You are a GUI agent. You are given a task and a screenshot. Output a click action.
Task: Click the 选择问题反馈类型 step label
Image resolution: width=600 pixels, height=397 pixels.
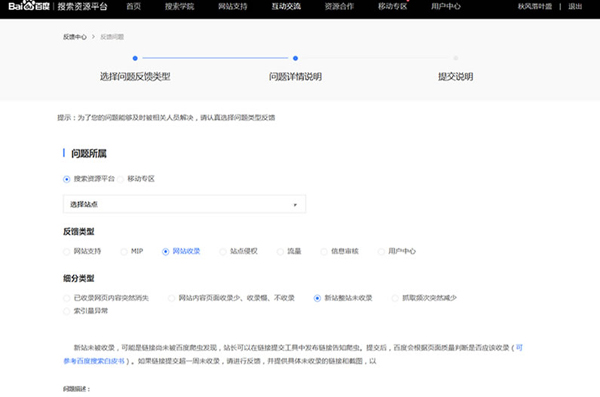[x=135, y=77]
